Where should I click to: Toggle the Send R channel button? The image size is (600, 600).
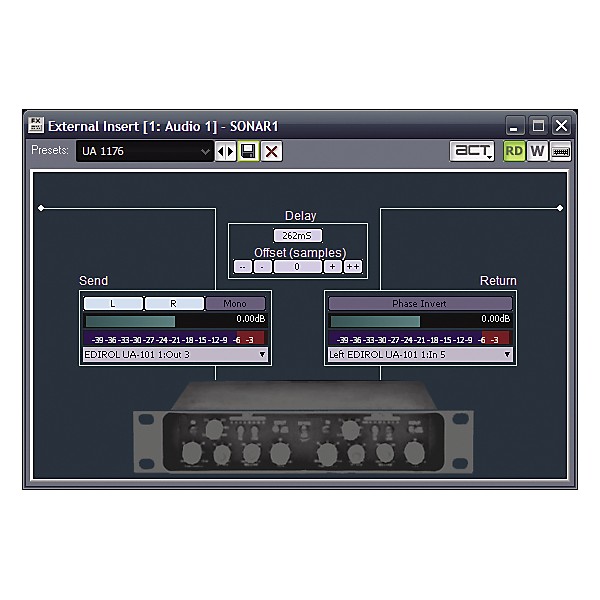point(174,303)
